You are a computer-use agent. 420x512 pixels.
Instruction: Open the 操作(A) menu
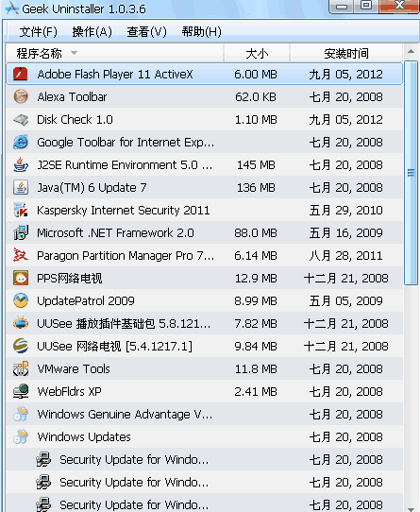pyautogui.click(x=92, y=32)
